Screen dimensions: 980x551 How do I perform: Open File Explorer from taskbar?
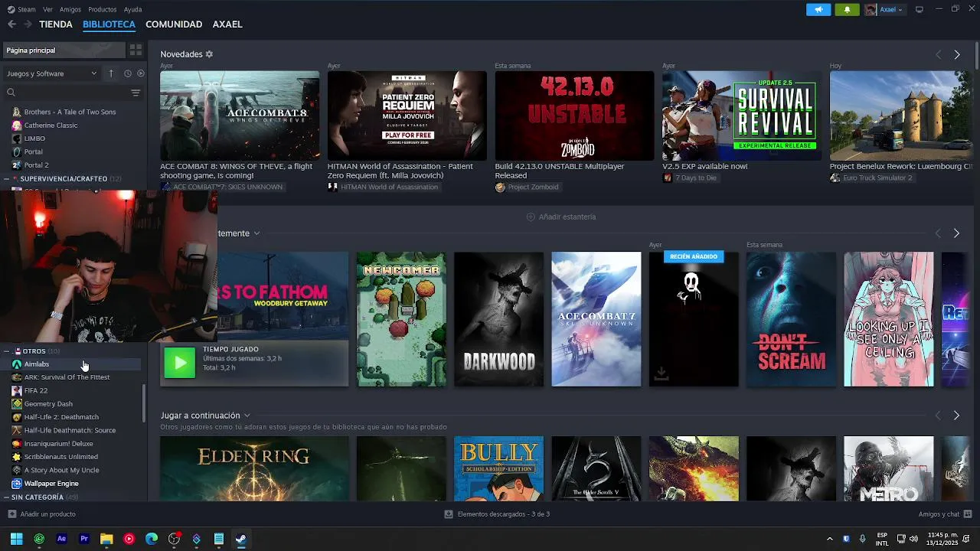[x=106, y=539]
